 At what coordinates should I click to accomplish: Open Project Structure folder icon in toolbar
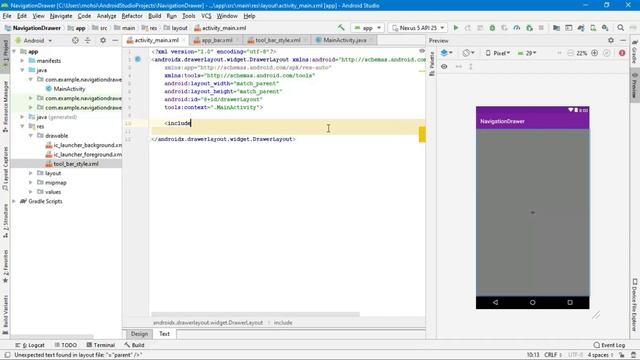[556, 28]
